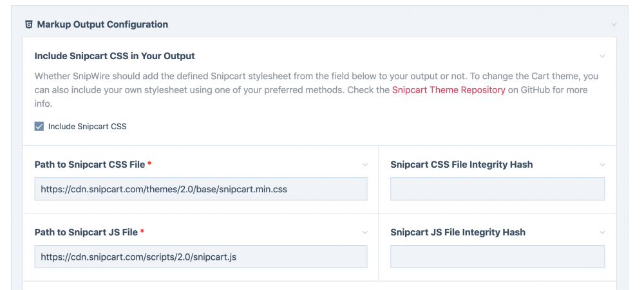This screenshot has width=644, height=290.
Task: Click the HTML5 icon beside Markup Output Configuration
Action: [28, 24]
